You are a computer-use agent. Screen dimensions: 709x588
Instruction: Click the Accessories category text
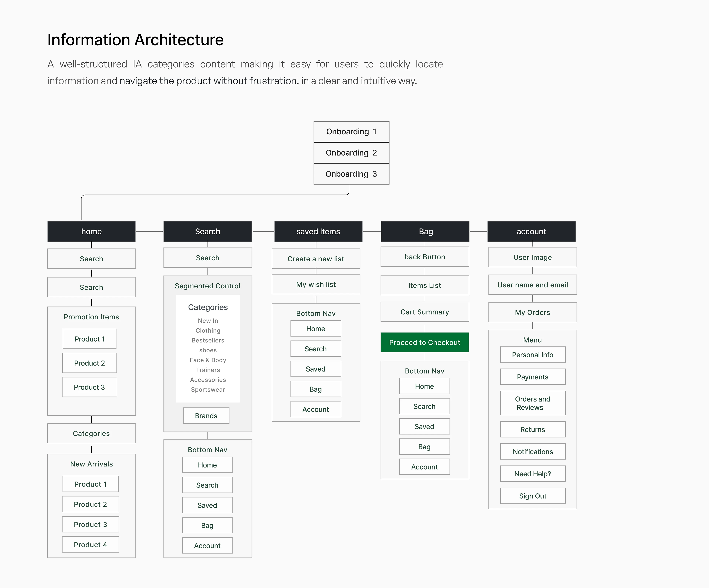point(208,380)
